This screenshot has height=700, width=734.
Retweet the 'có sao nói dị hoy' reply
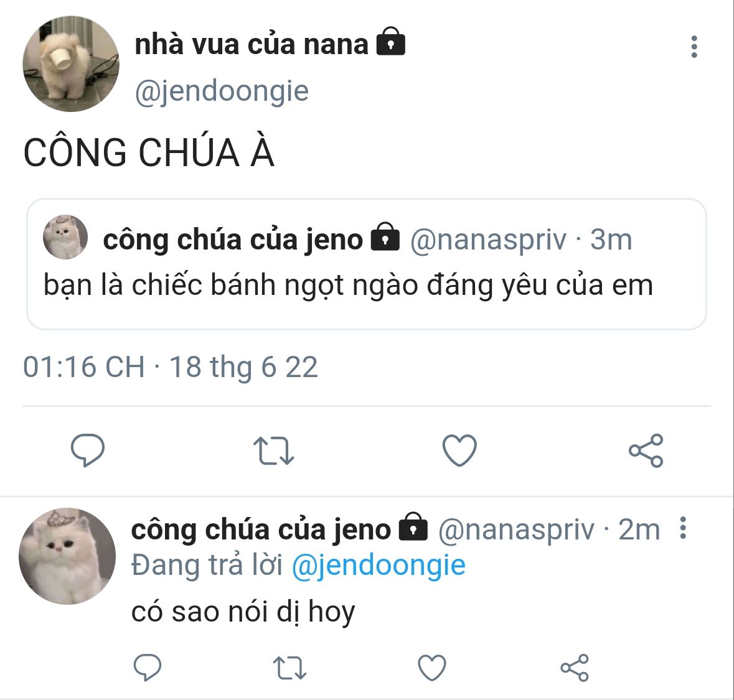point(289,668)
